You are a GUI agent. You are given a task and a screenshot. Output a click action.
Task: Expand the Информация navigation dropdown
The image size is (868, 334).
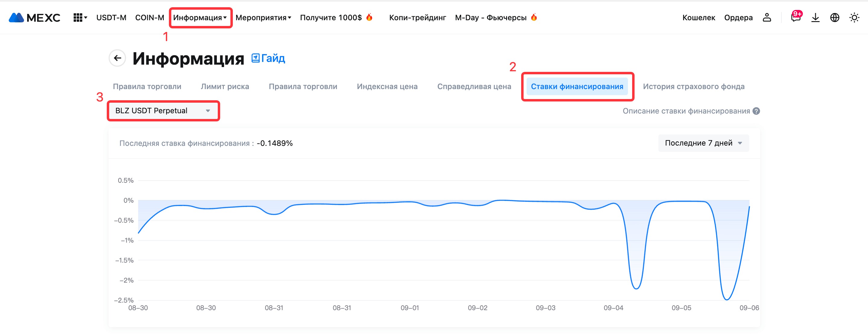click(x=200, y=18)
